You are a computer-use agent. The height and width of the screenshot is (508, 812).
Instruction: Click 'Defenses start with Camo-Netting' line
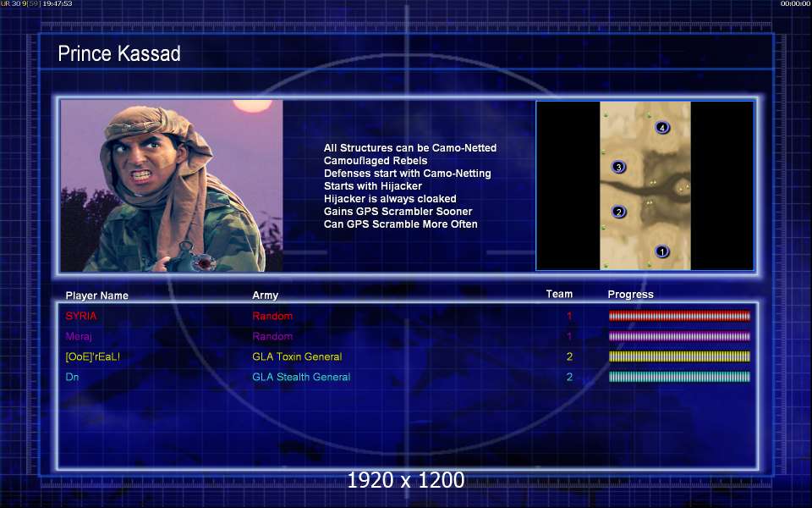(408, 173)
